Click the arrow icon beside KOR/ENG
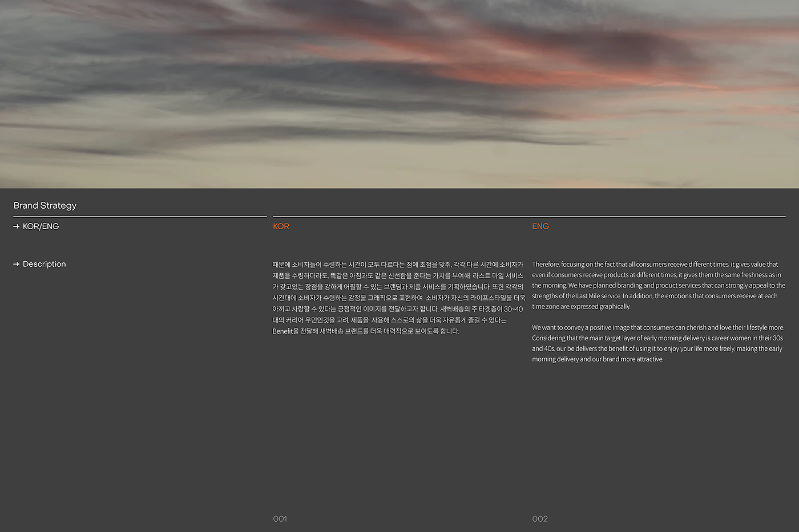The width and height of the screenshot is (799, 532). pos(17,226)
